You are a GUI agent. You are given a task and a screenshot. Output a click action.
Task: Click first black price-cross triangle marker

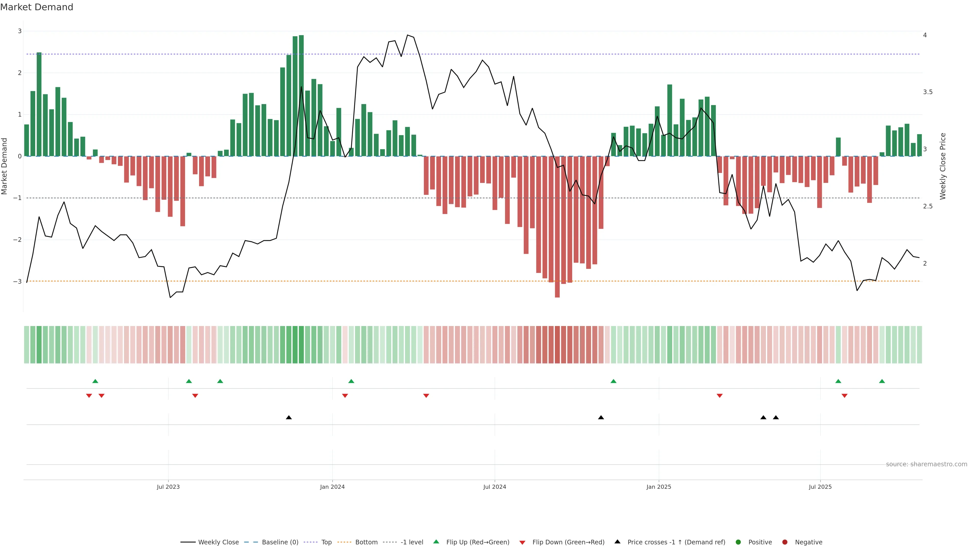[289, 418]
